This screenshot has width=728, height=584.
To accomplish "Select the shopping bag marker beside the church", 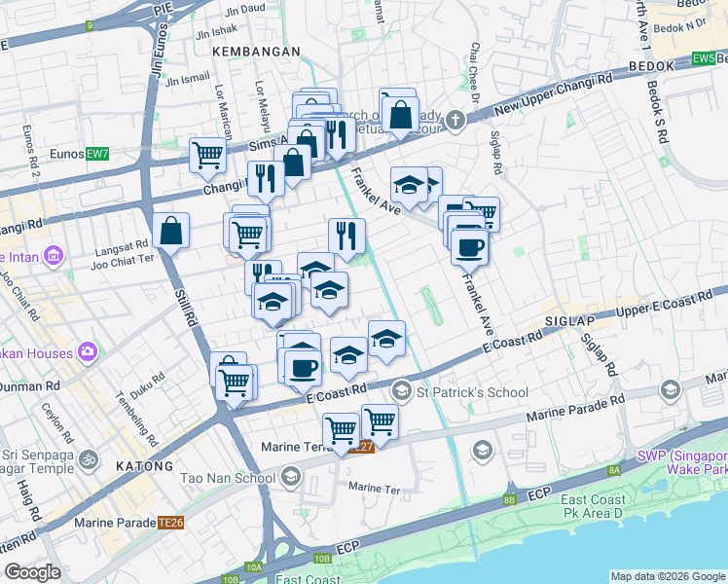I will click(400, 116).
